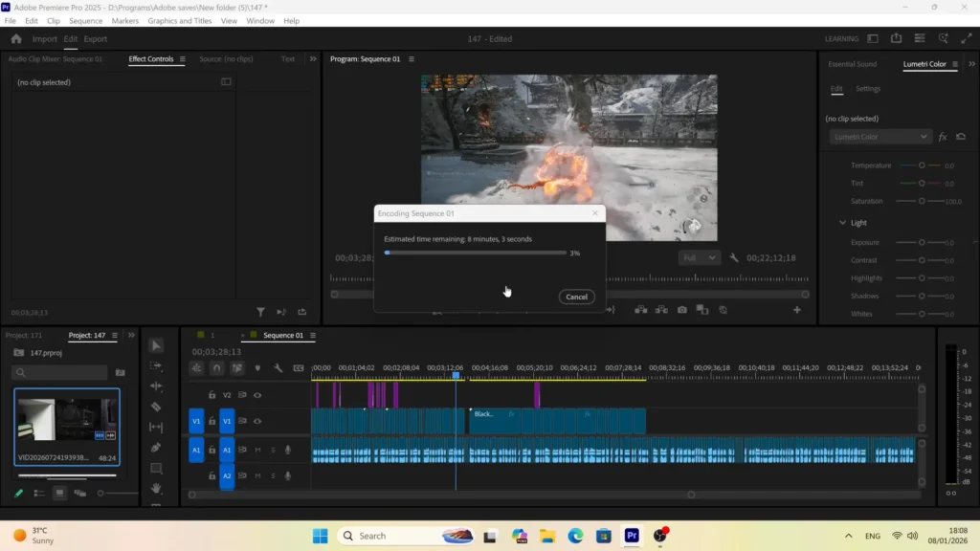Select the Rectangle tool
The width and height of the screenshot is (980, 551).
click(x=156, y=468)
